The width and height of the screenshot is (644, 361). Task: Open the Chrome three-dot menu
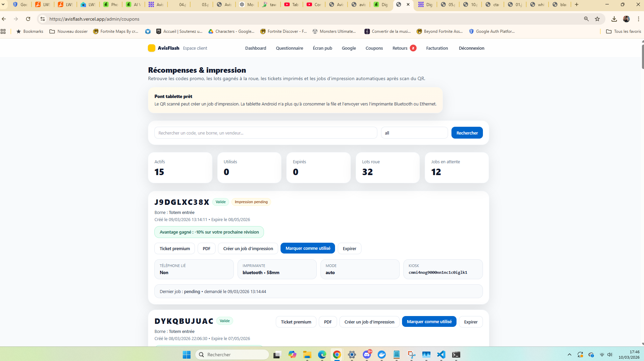click(638, 19)
